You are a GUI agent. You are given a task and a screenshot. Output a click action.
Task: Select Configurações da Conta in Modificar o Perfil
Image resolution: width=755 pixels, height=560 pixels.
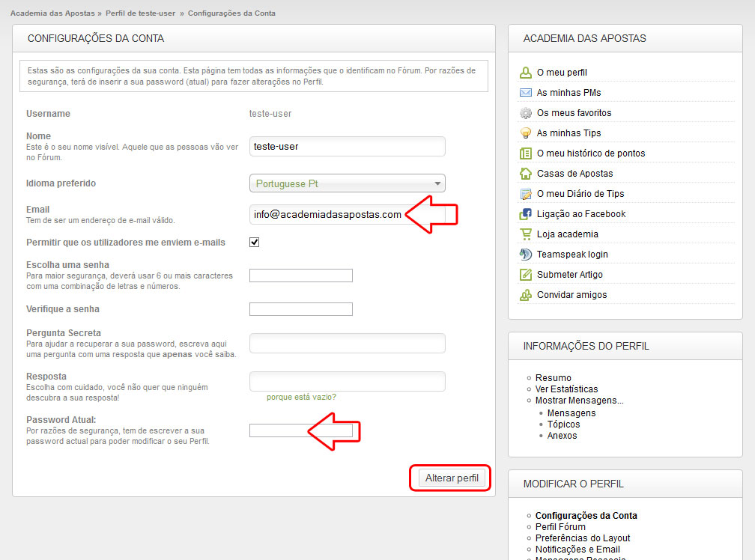tap(586, 516)
